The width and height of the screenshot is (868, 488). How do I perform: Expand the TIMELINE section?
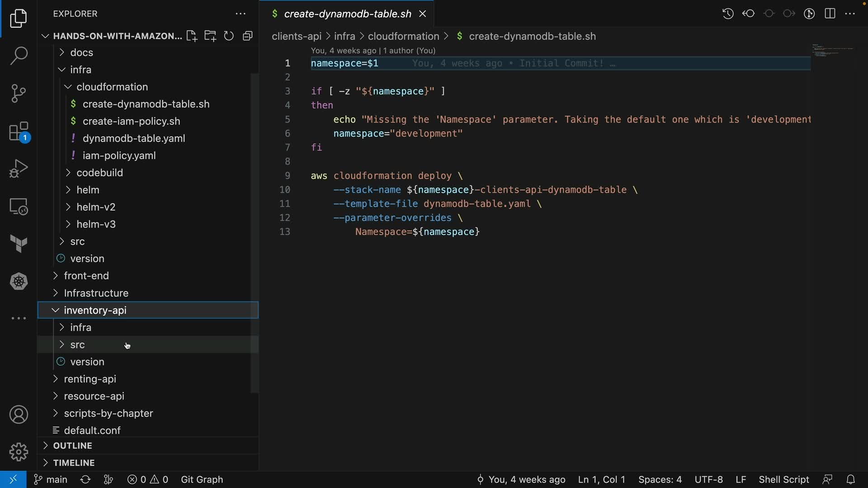click(x=74, y=463)
